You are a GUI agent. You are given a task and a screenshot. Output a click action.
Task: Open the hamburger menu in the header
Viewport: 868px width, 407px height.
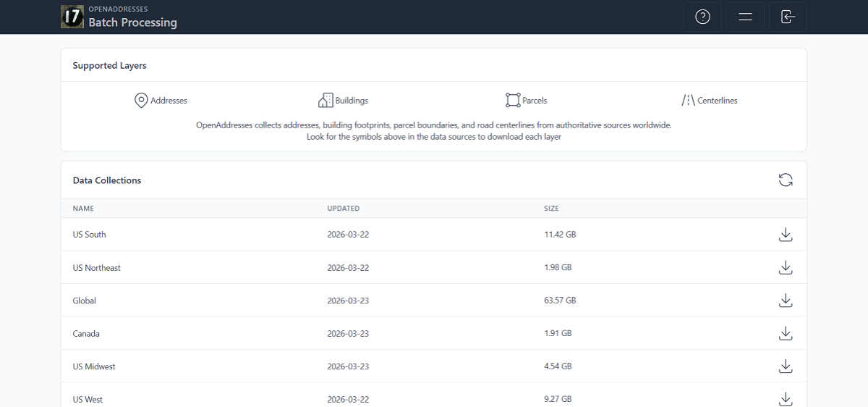point(745,17)
